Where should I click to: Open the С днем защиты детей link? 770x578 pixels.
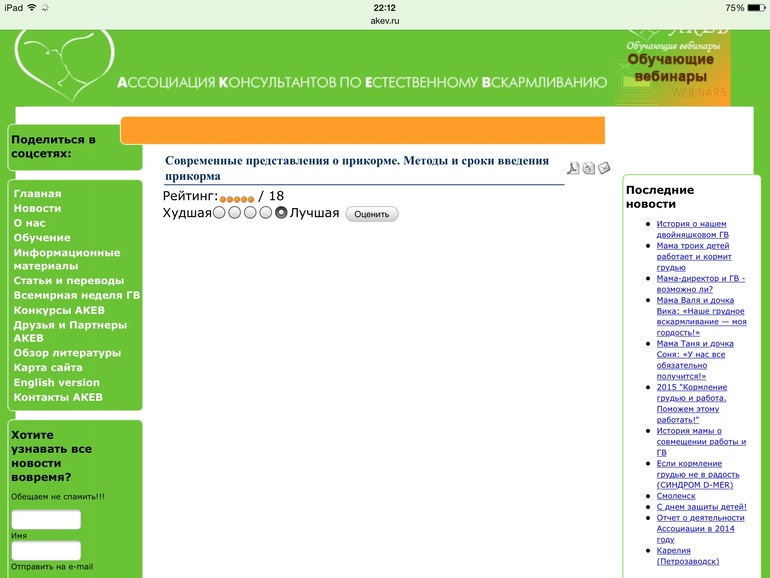click(701, 507)
